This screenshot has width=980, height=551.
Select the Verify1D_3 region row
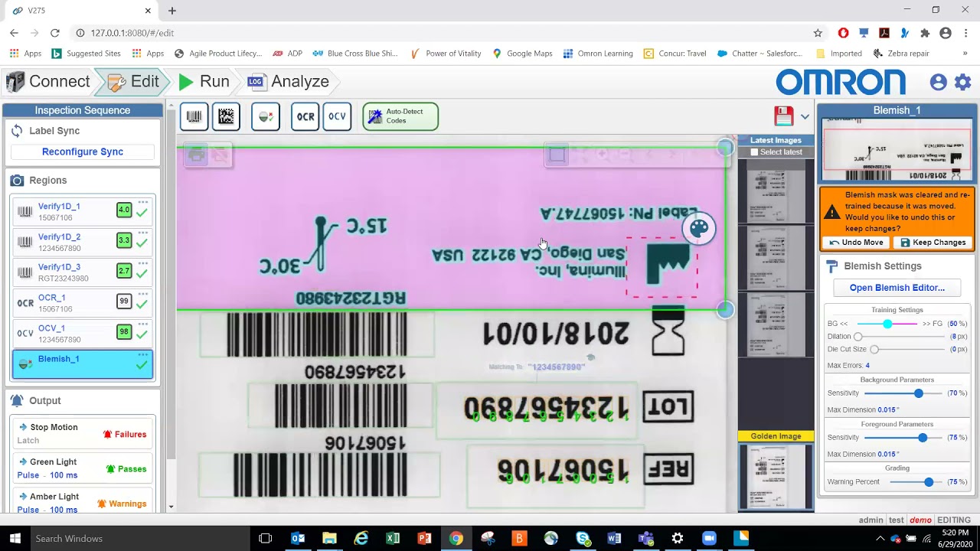tap(83, 272)
